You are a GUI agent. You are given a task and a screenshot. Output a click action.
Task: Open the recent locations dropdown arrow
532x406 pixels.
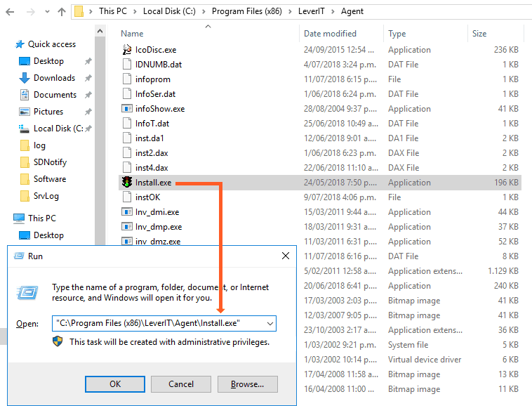[47, 12]
